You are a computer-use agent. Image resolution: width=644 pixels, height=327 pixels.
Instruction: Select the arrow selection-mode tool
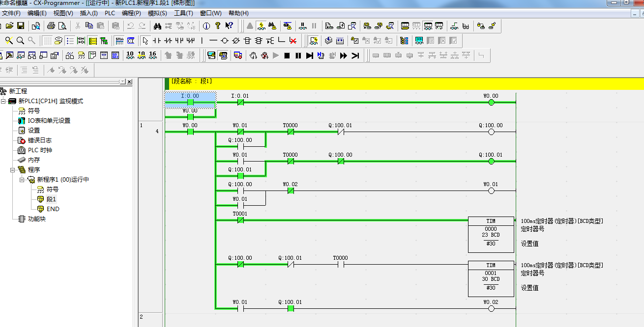click(x=145, y=41)
